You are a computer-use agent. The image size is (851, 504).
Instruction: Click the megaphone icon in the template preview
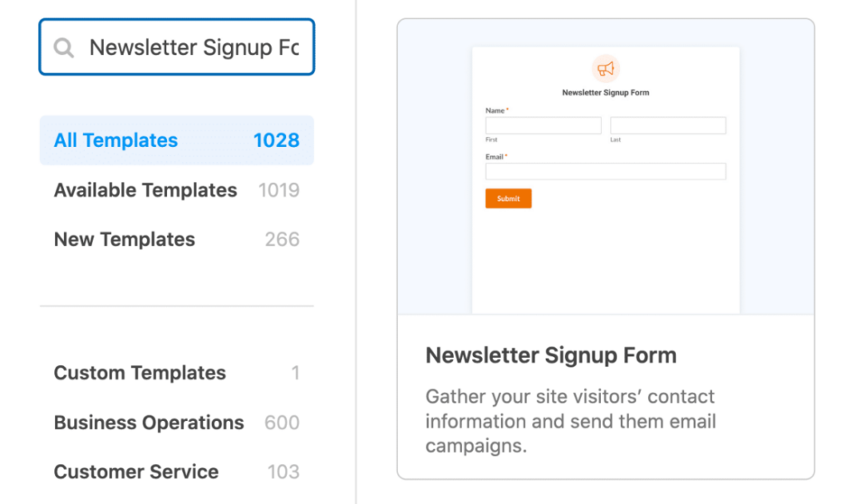(x=605, y=68)
